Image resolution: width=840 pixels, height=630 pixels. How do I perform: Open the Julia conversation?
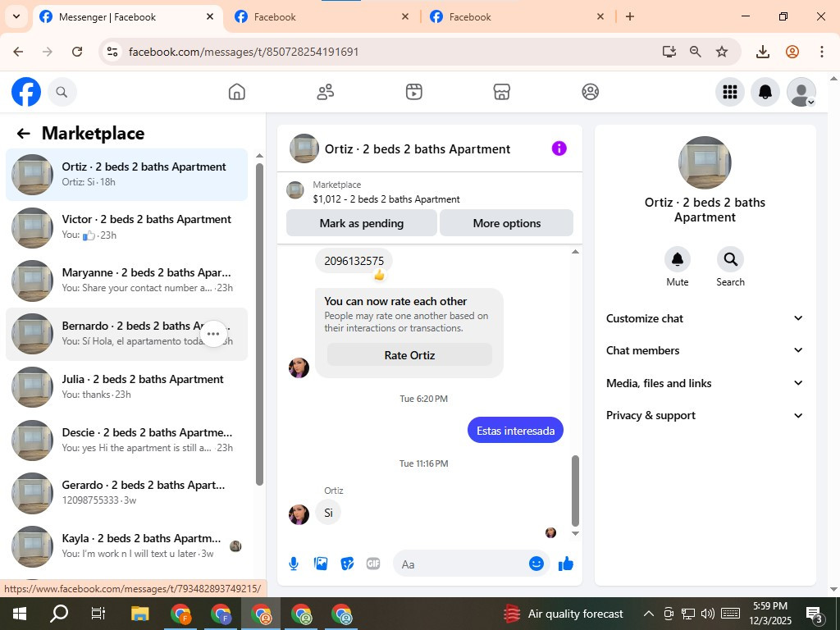[x=126, y=387]
